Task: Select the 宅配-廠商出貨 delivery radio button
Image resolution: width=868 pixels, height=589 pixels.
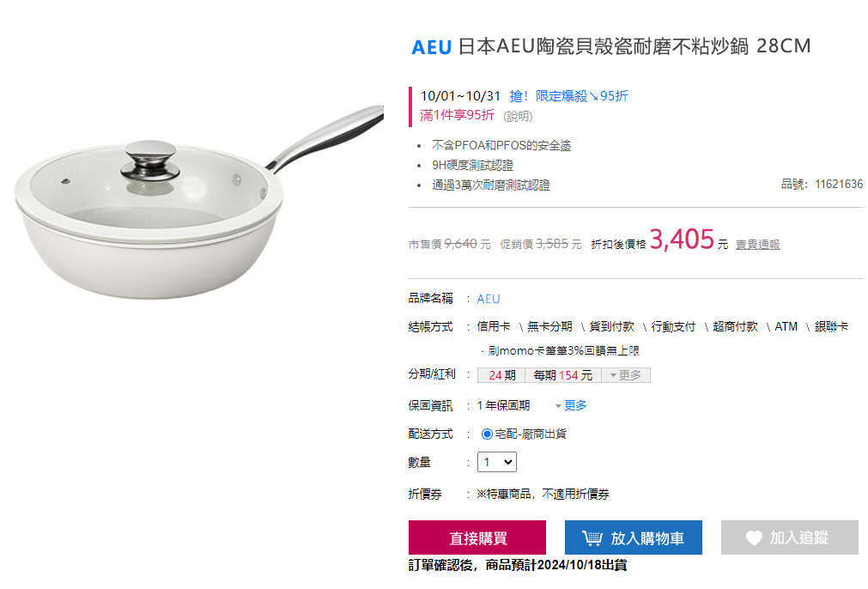Action: coord(487,434)
